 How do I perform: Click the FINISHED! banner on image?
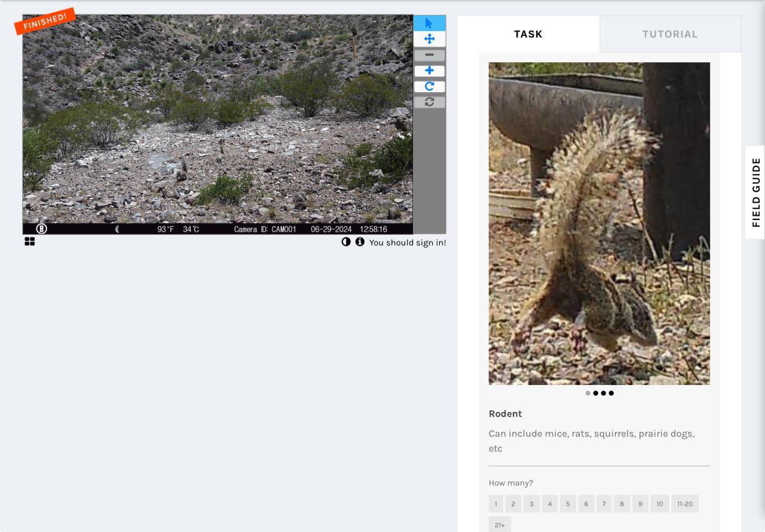tap(45, 22)
